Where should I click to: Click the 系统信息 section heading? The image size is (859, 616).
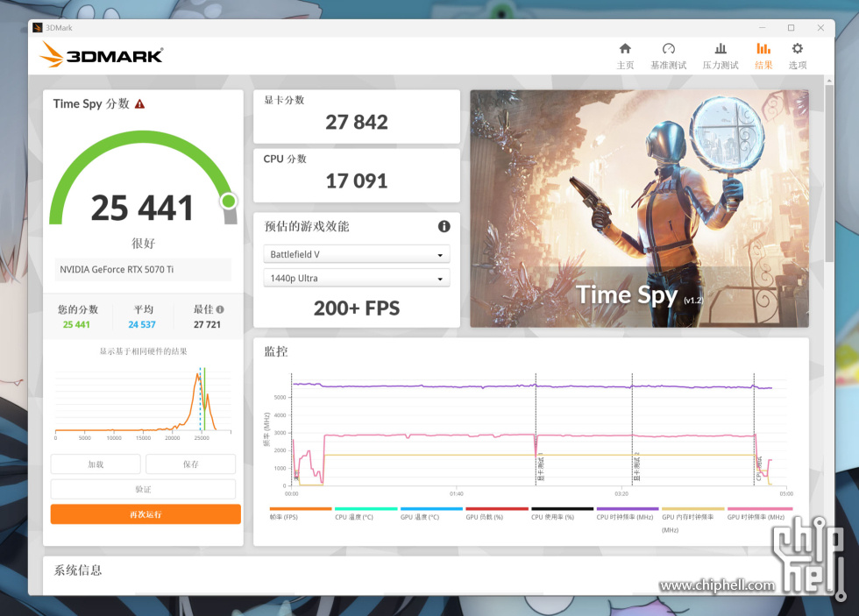pos(78,570)
